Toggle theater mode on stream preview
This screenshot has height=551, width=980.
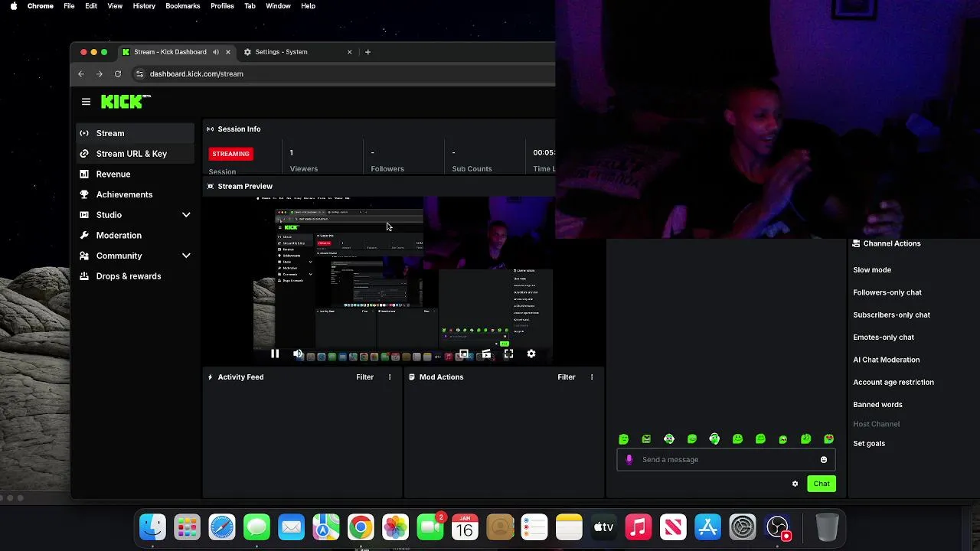[486, 354]
